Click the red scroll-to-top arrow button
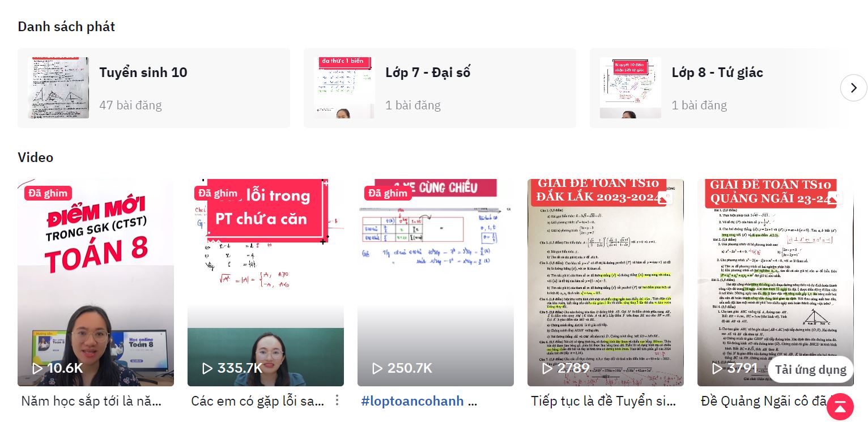Viewport: 868px width, 422px height. point(840,406)
